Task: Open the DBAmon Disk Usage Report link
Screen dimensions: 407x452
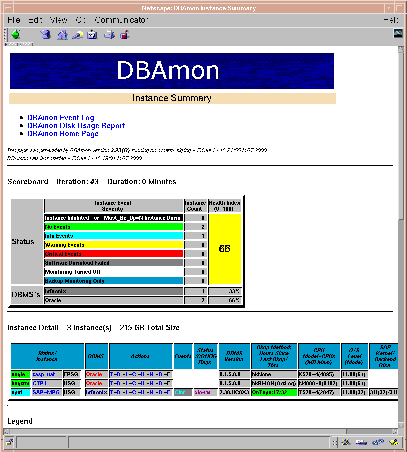Action: click(x=76, y=125)
